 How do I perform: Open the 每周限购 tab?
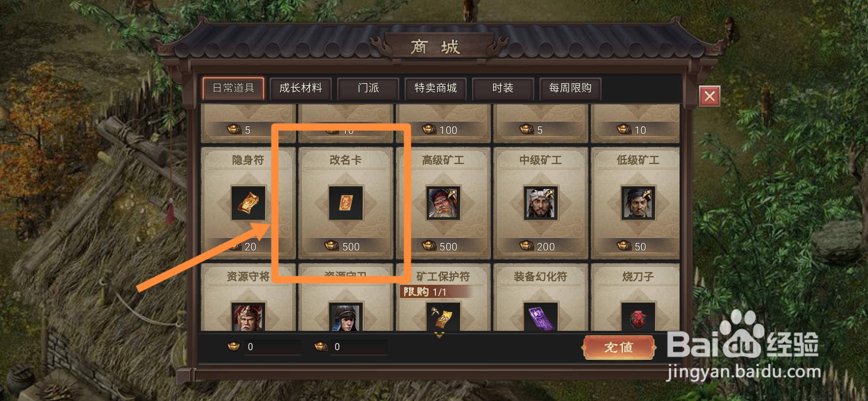tap(571, 88)
